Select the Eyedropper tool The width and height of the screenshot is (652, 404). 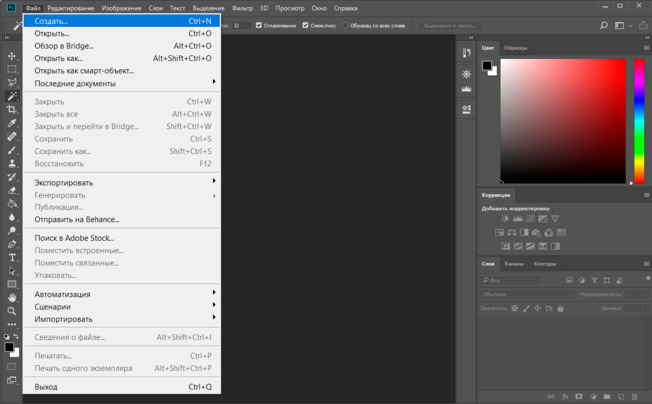[12, 123]
